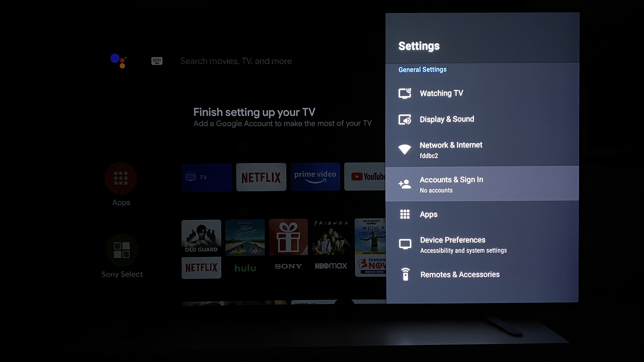Select General Settings menu item

422,69
